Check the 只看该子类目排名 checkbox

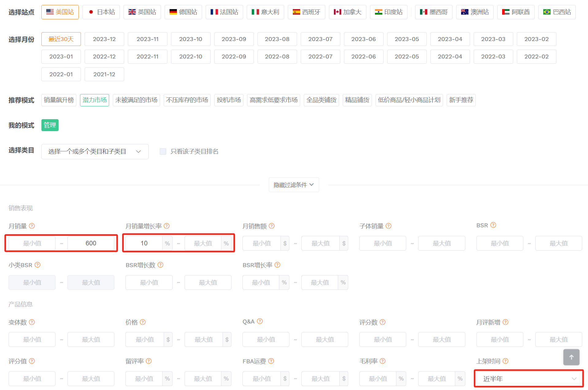[x=163, y=151]
